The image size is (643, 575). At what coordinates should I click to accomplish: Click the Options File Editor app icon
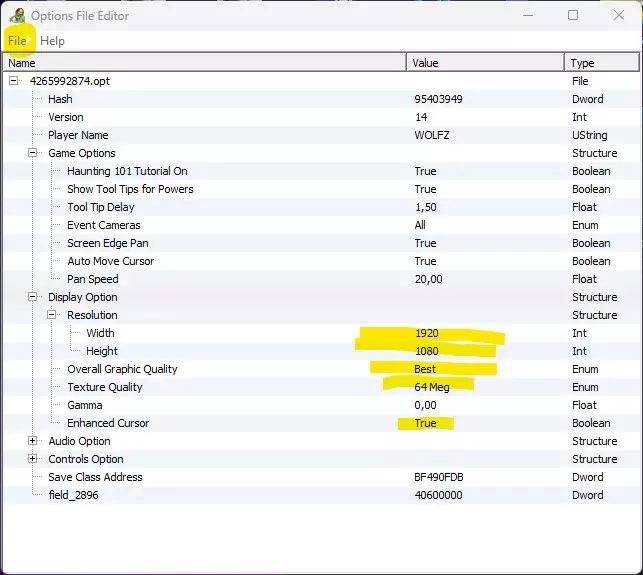[x=18, y=16]
